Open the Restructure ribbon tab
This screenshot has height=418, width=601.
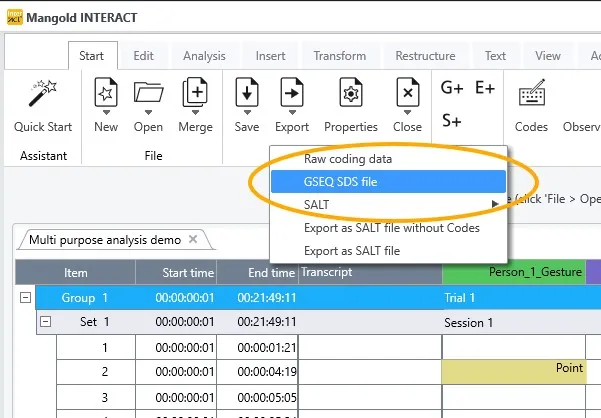425,56
